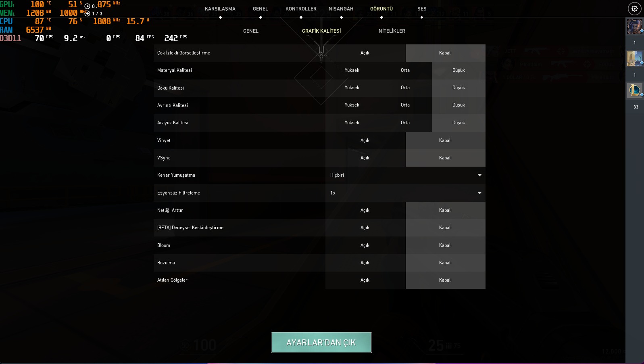Enable Bloom by selecting Açık
The image size is (644, 364).
pos(365,245)
